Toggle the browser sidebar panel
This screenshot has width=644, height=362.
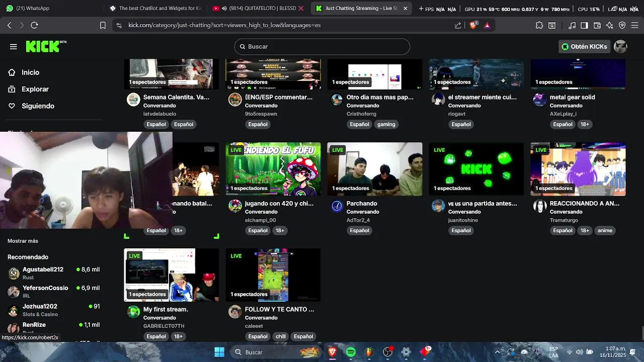point(584,25)
